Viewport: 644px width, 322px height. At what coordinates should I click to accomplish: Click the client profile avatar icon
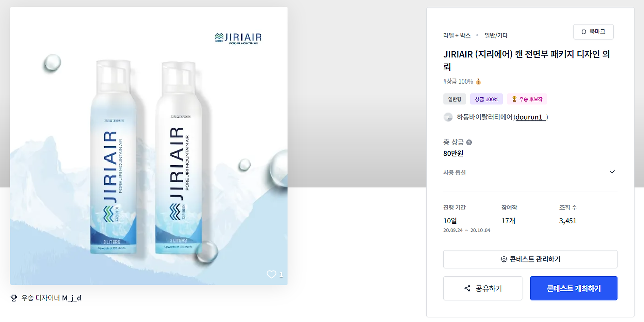click(x=448, y=117)
